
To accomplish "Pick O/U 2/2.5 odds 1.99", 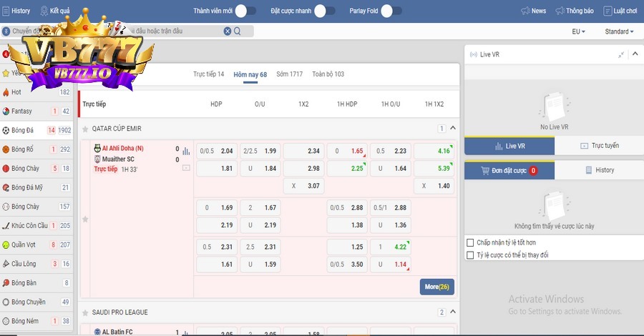I will pos(260,151).
